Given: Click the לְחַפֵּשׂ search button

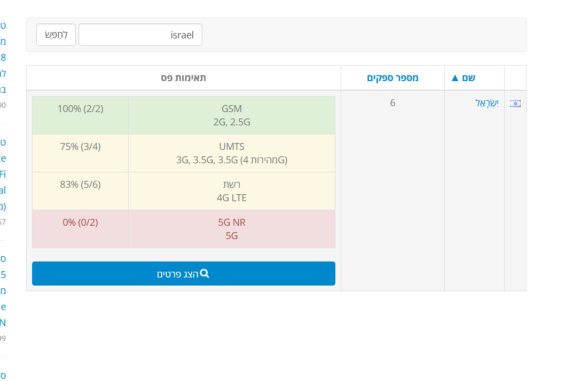Looking at the screenshot, I should click(x=56, y=35).
